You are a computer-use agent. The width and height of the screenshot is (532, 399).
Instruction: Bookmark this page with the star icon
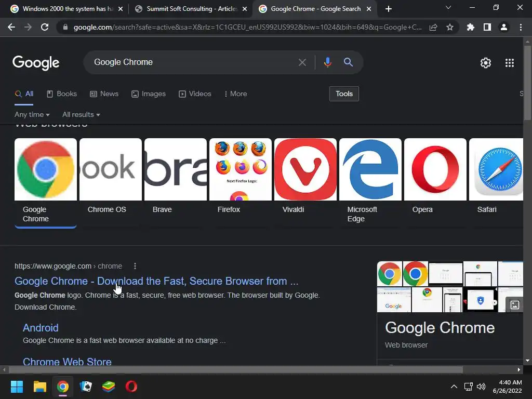point(450,27)
